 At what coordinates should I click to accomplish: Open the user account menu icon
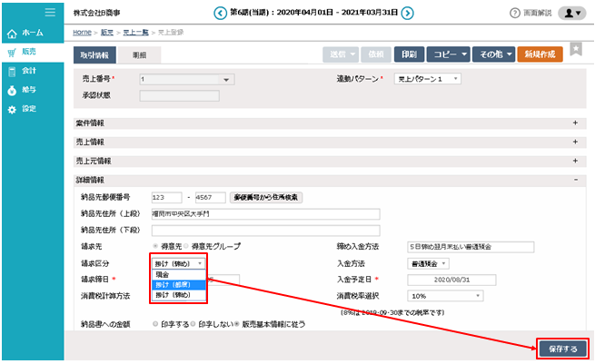click(x=572, y=13)
